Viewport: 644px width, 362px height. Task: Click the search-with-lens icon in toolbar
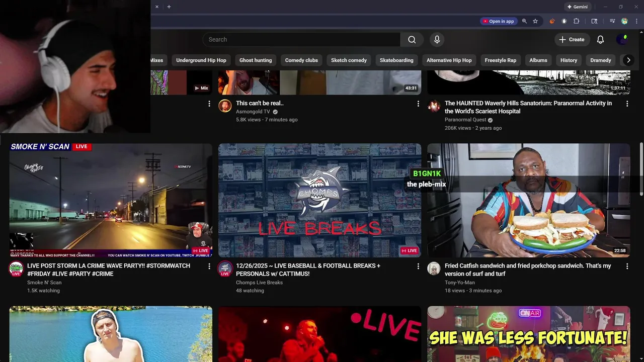tap(594, 21)
